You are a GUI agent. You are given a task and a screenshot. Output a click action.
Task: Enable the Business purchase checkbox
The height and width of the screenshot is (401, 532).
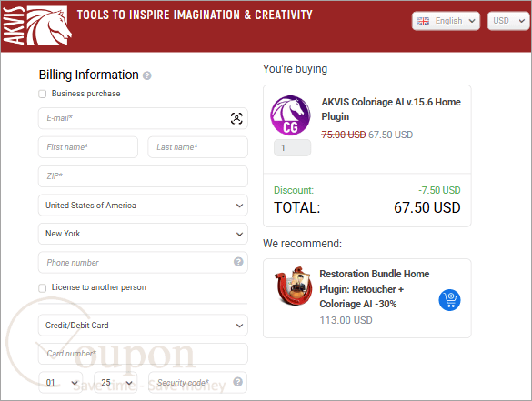coord(43,94)
